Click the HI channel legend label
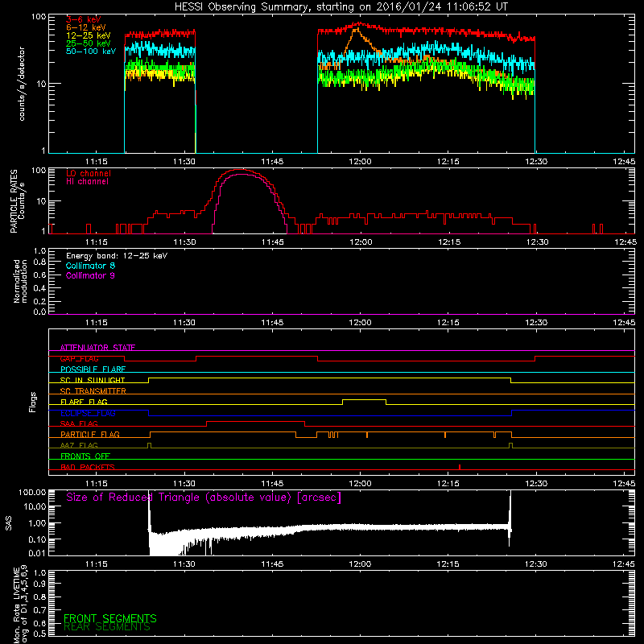Viewport: 644px width, 644px height. [x=88, y=182]
